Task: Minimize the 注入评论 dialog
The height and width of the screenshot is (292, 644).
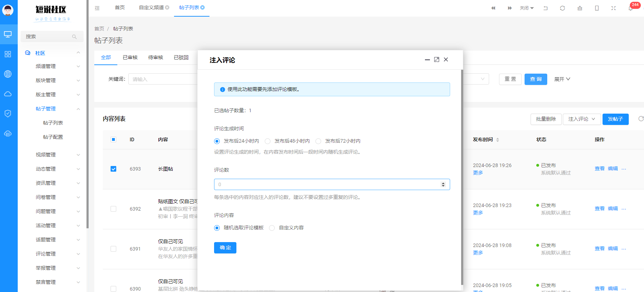Action: [x=427, y=60]
